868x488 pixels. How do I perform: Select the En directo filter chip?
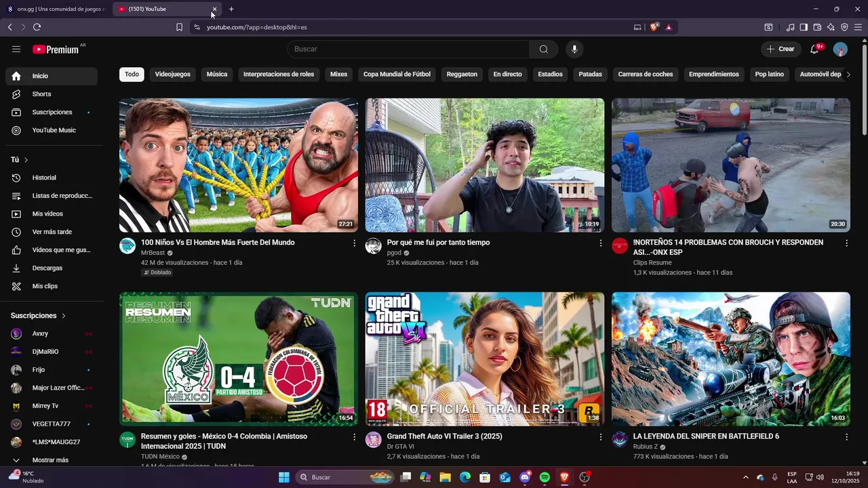(x=507, y=75)
